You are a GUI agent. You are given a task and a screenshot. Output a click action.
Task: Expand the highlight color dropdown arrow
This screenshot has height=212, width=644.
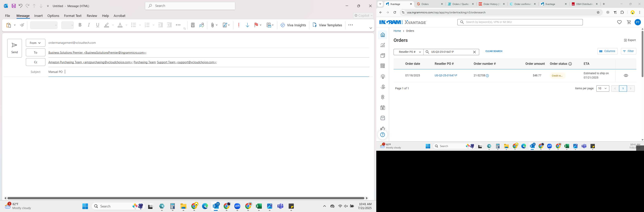pos(113,25)
